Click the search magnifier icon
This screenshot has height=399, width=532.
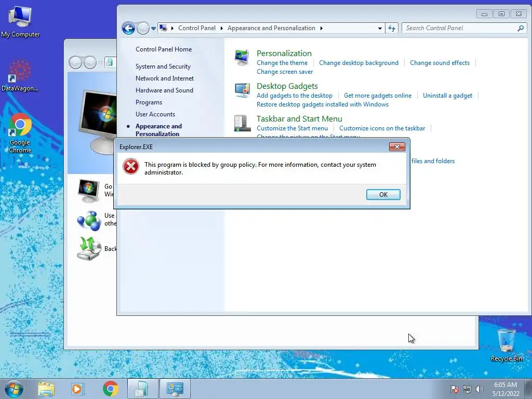click(x=521, y=28)
